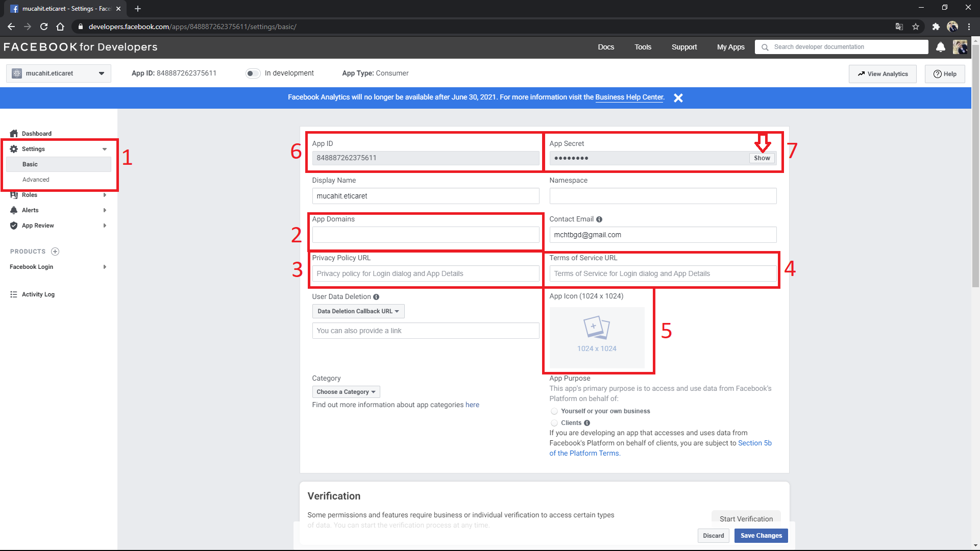
Task: Open the Support menu
Action: coord(684,47)
